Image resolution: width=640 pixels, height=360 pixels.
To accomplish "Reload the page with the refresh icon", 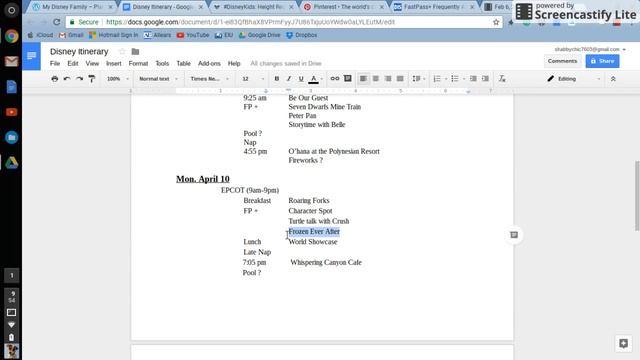I will (57, 22).
